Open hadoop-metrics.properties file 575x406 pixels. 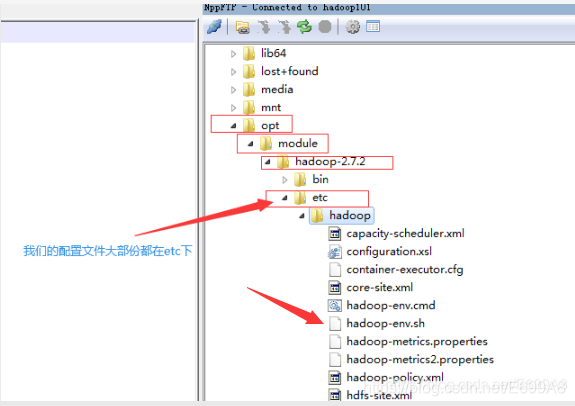(417, 341)
